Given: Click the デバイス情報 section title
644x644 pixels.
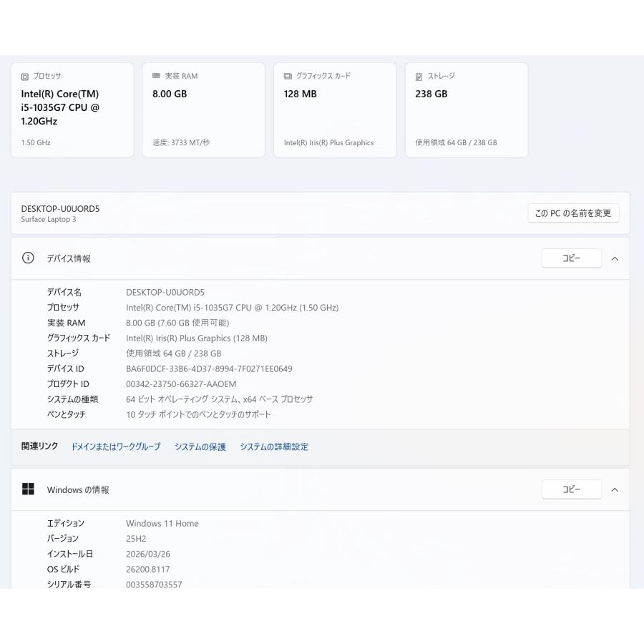Looking at the screenshot, I should coord(69,258).
